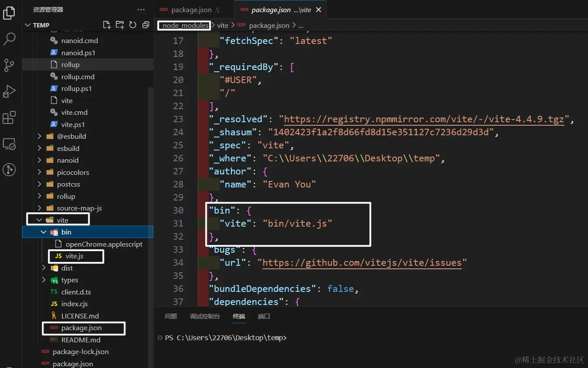
Task: Follow the registry.npmmirror.com vite tgz link
Action: coord(424,119)
